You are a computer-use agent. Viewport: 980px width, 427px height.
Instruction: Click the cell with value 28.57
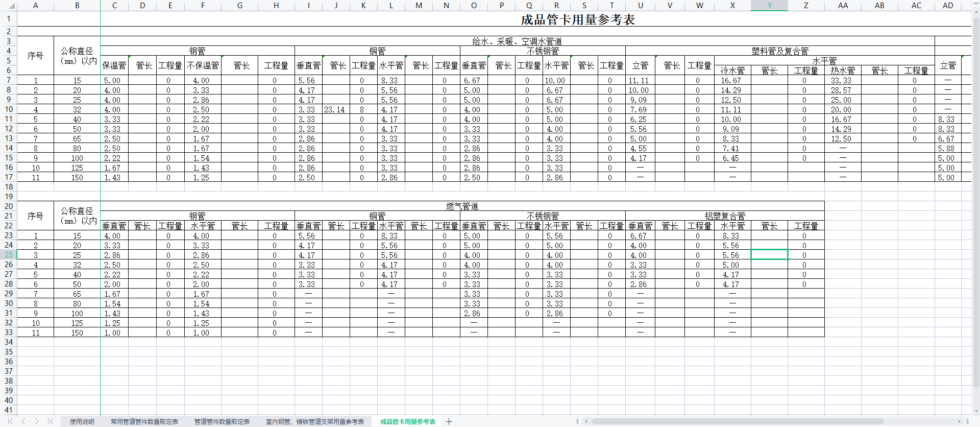(843, 90)
